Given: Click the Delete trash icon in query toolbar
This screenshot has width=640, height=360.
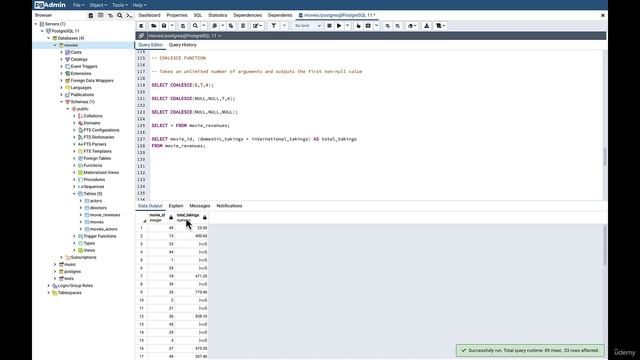Looking at the screenshot, I should click(243, 26).
